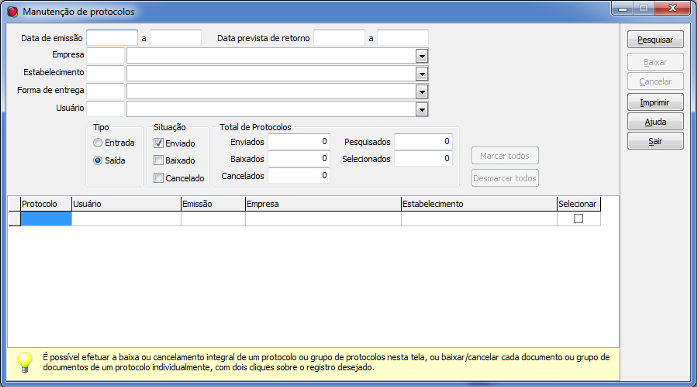Viewport: 697px width, 387px height.
Task: Click the Empresa code input field
Action: pyautogui.click(x=106, y=56)
